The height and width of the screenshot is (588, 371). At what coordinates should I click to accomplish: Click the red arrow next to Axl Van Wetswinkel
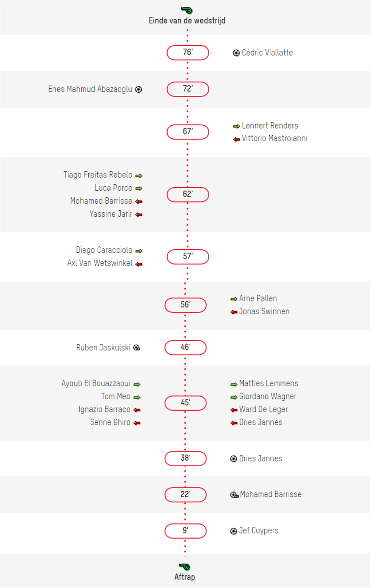[139, 264]
